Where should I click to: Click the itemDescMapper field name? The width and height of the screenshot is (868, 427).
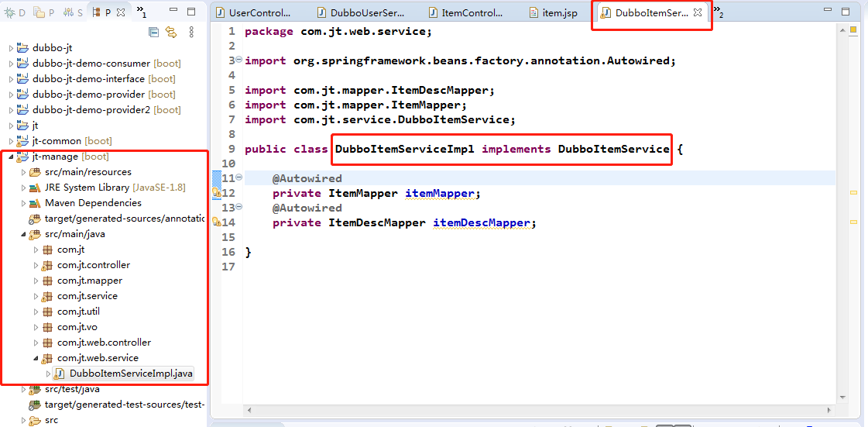(482, 222)
